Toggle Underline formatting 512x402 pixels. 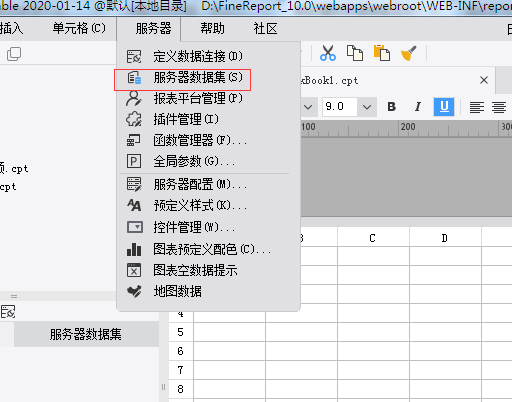pos(444,107)
